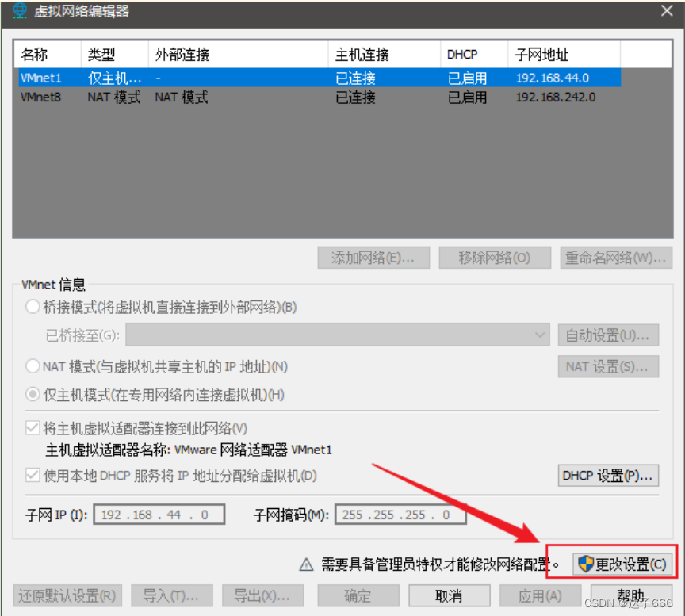The width and height of the screenshot is (685, 616).
Task: Click the 子网 IP address field
Action: 159,515
